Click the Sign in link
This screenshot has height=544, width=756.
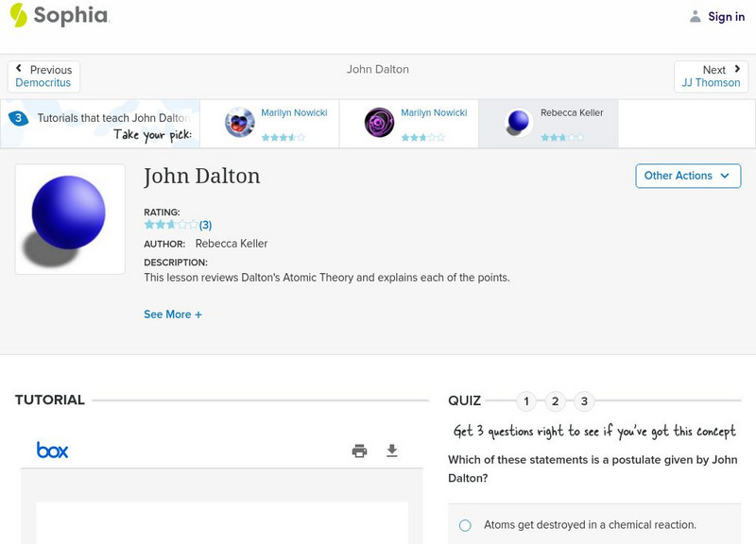point(726,17)
